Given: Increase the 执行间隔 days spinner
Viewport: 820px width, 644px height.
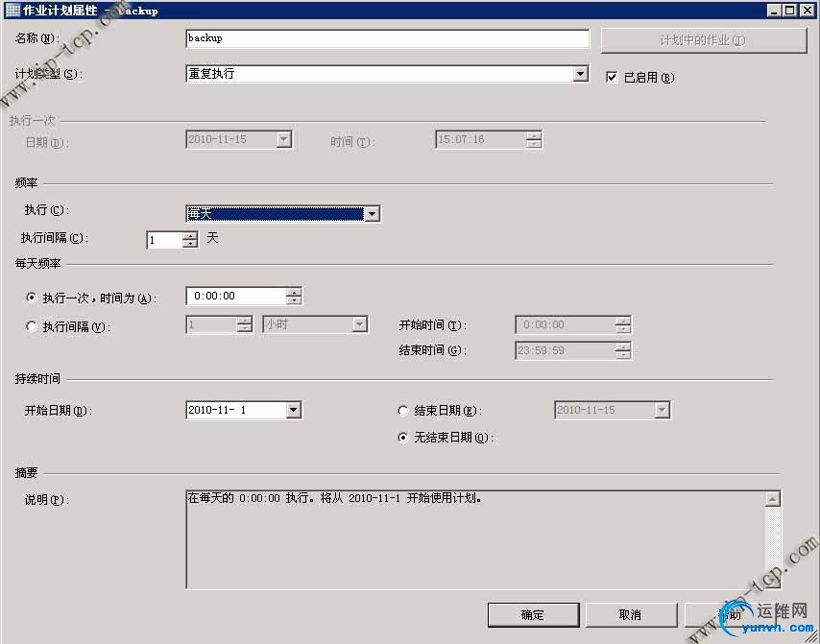Looking at the screenshot, I should 190,235.
